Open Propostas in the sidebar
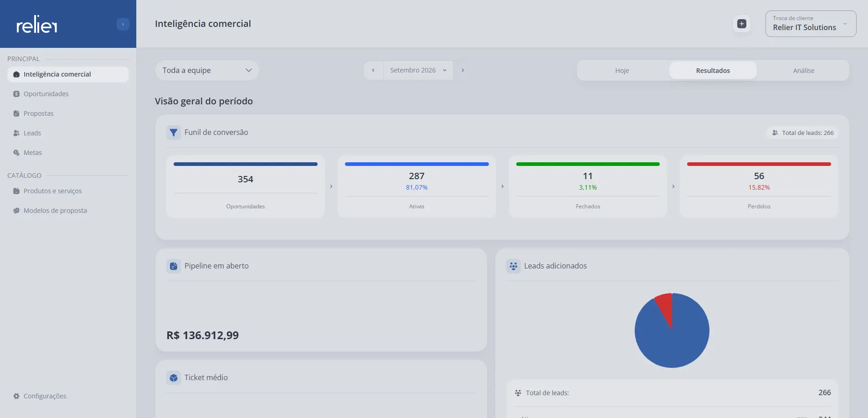The image size is (868, 418). click(68, 114)
